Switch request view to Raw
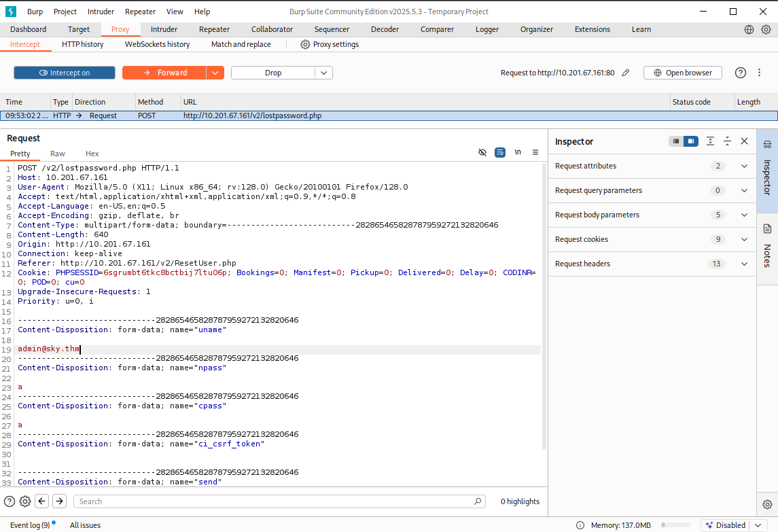The height and width of the screenshot is (532, 778). coord(58,154)
